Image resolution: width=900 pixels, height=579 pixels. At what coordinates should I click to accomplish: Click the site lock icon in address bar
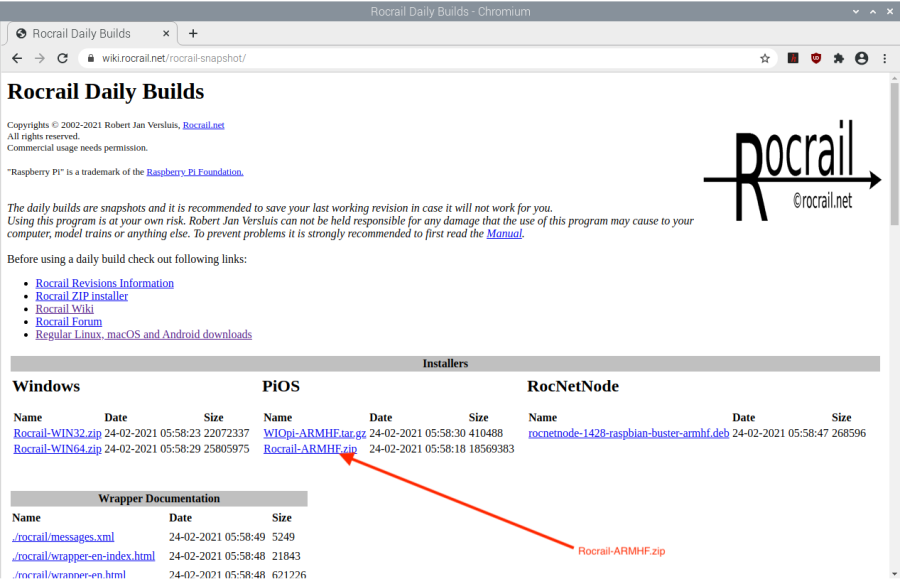pos(89,58)
